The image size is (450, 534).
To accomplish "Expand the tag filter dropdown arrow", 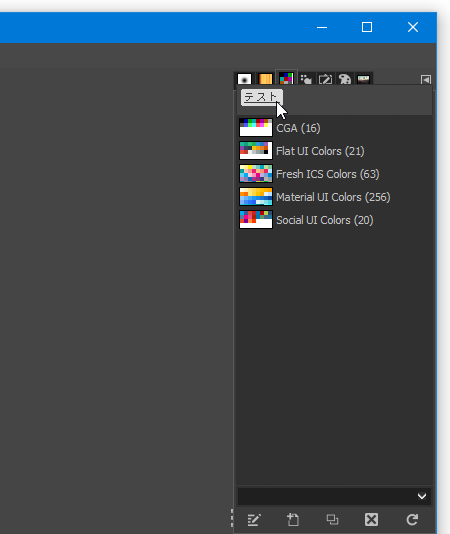I will pos(422,496).
